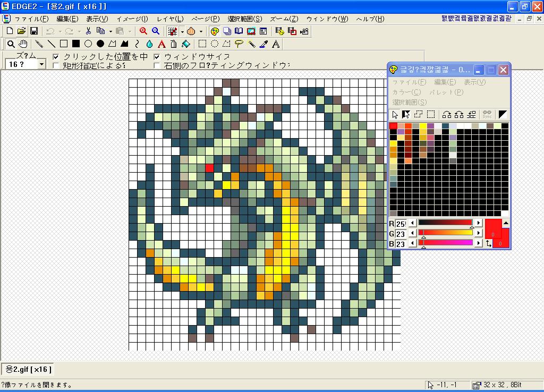Zoom in with the red magnifier icon
The width and height of the screenshot is (544, 392).
tap(143, 31)
